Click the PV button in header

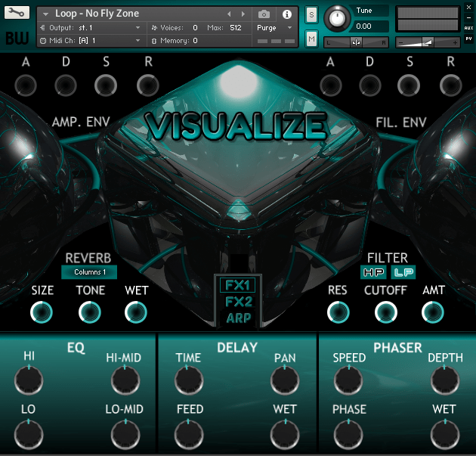pyautogui.click(x=469, y=39)
